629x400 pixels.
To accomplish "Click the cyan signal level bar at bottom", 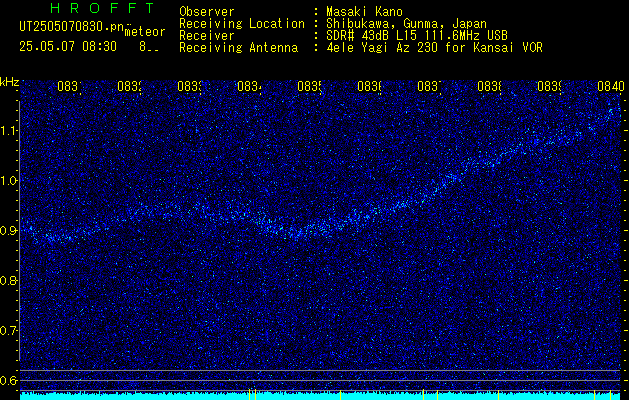I will (322, 396).
